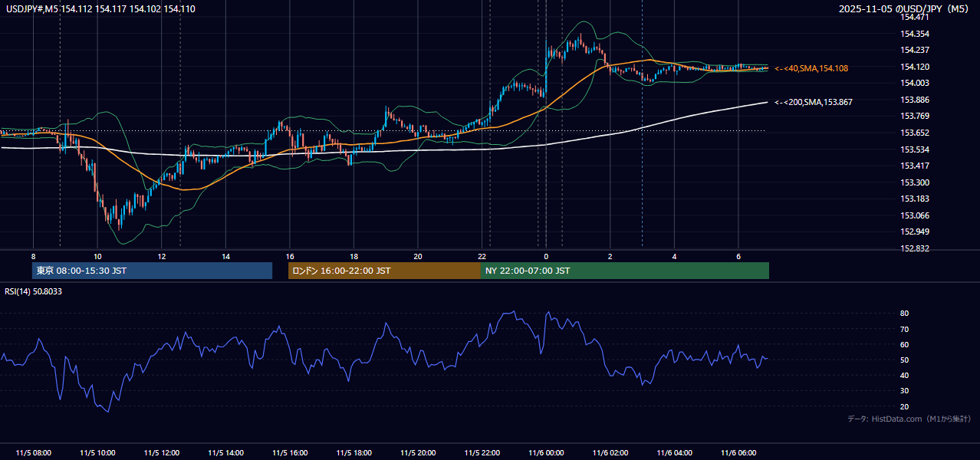Click hour label 18 under price chart

tap(354, 257)
